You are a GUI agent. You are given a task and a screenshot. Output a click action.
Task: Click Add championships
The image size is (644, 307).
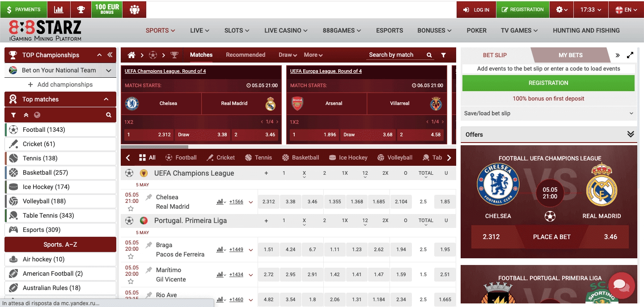point(60,84)
